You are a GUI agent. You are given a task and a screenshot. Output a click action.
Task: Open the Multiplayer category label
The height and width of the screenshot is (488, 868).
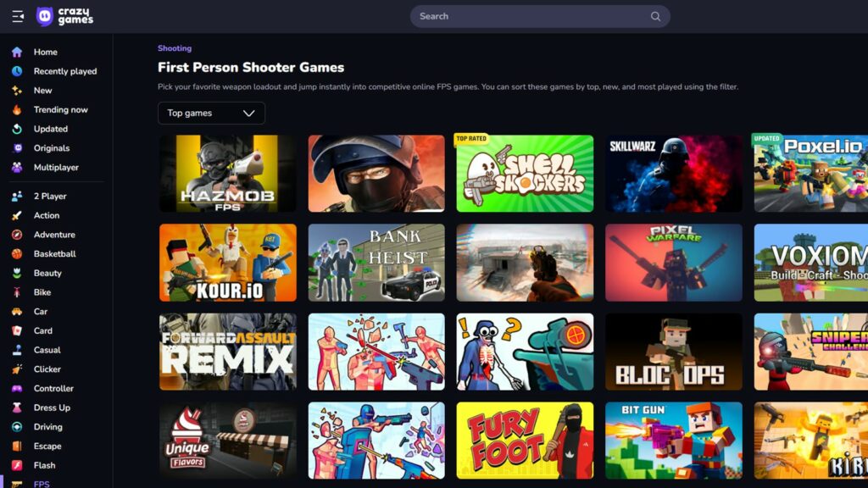[56, 167]
